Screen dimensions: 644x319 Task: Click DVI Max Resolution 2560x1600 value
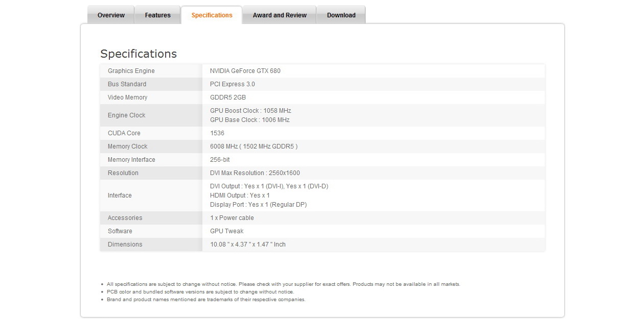click(x=255, y=173)
